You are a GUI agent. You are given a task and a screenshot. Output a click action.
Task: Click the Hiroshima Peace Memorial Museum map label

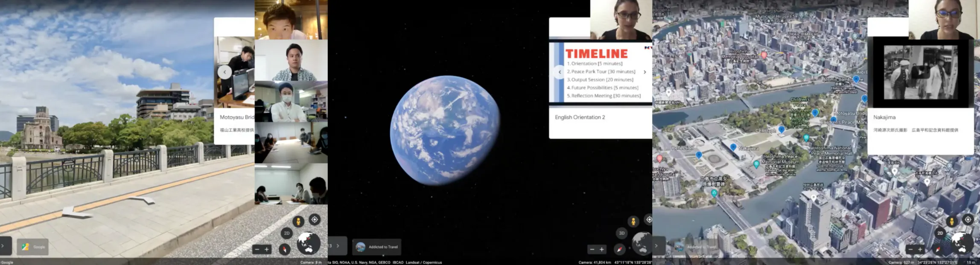pos(781,159)
